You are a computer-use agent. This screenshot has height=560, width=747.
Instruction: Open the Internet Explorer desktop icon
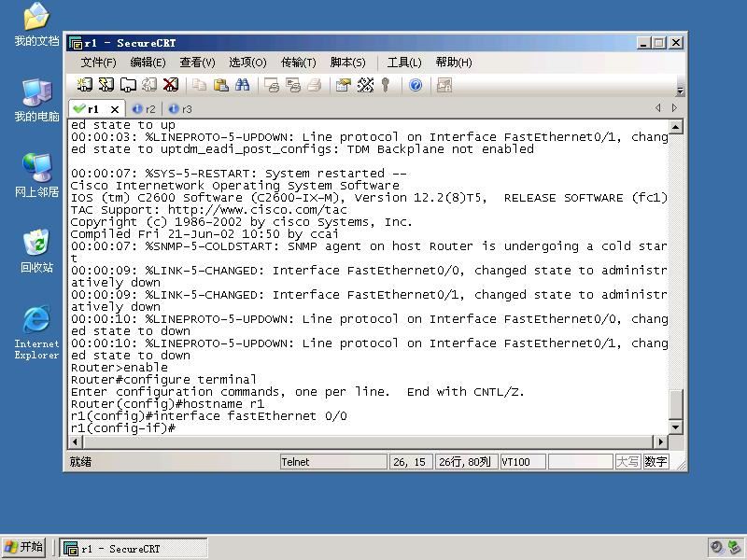[36, 332]
